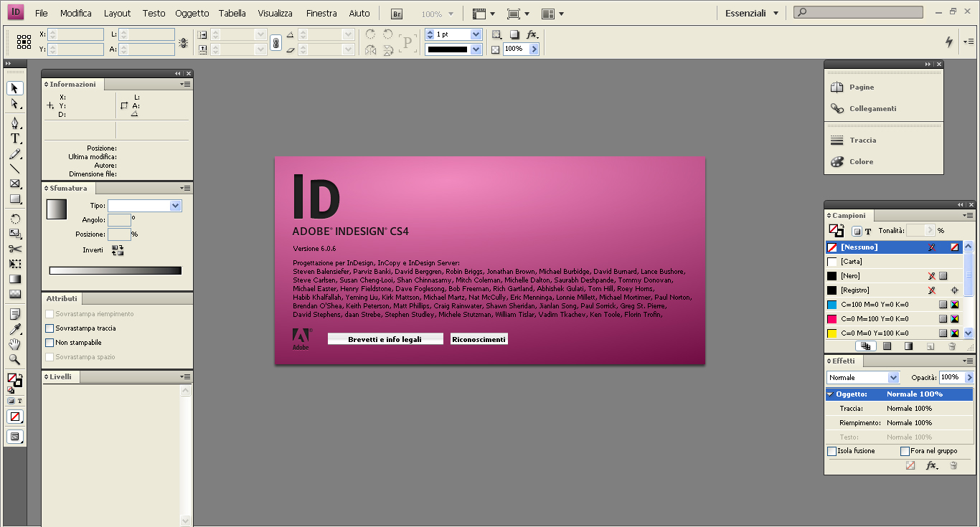Toggle the Non stampabile checkbox

coord(50,343)
